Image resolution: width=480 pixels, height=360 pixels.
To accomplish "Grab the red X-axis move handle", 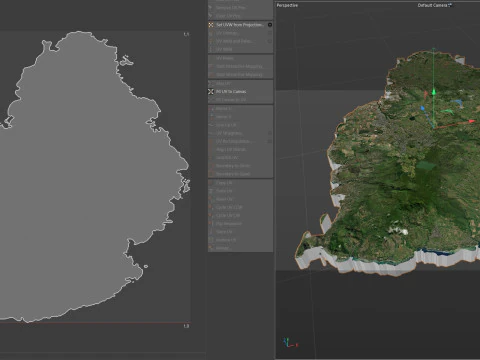I will [472, 121].
